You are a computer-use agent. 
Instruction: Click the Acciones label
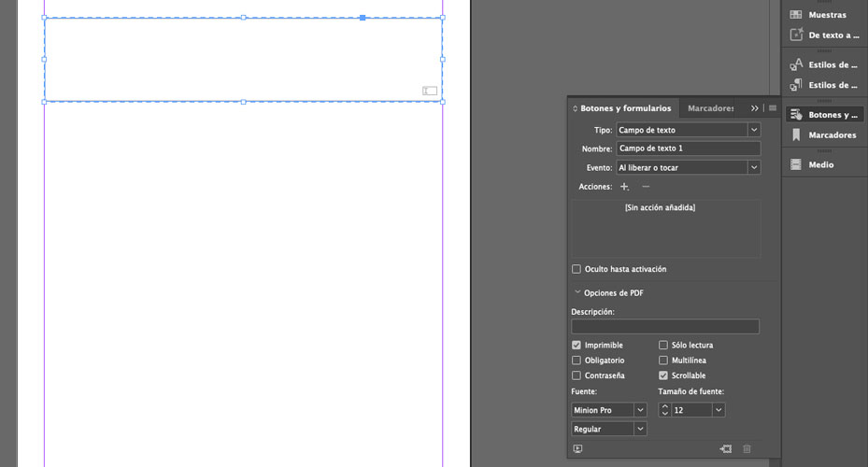tap(595, 187)
